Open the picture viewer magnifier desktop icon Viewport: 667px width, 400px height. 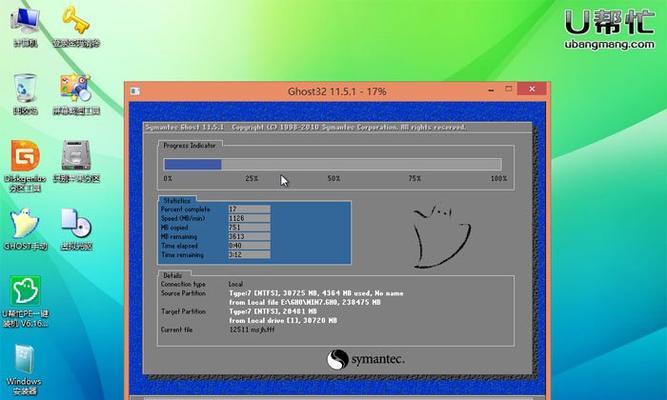click(75, 88)
